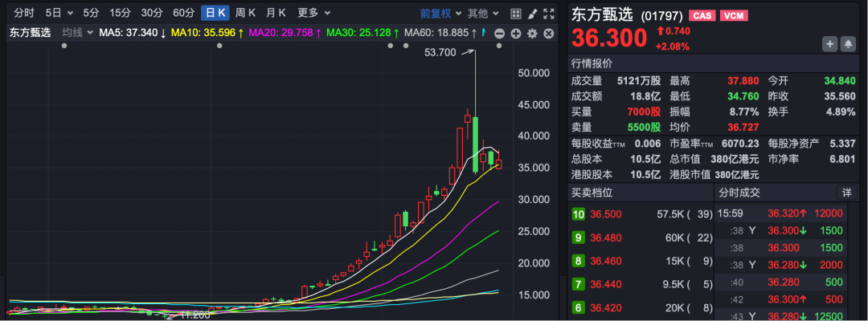The width and height of the screenshot is (868, 321).
Task: Click the 市盈率 value 6070.23
Action: [x=739, y=144]
